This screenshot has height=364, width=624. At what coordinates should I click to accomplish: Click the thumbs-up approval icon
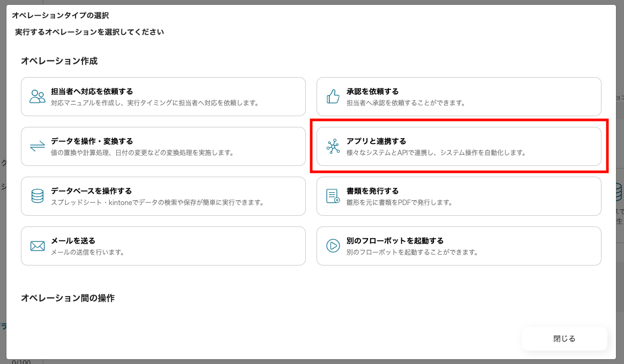point(333,97)
